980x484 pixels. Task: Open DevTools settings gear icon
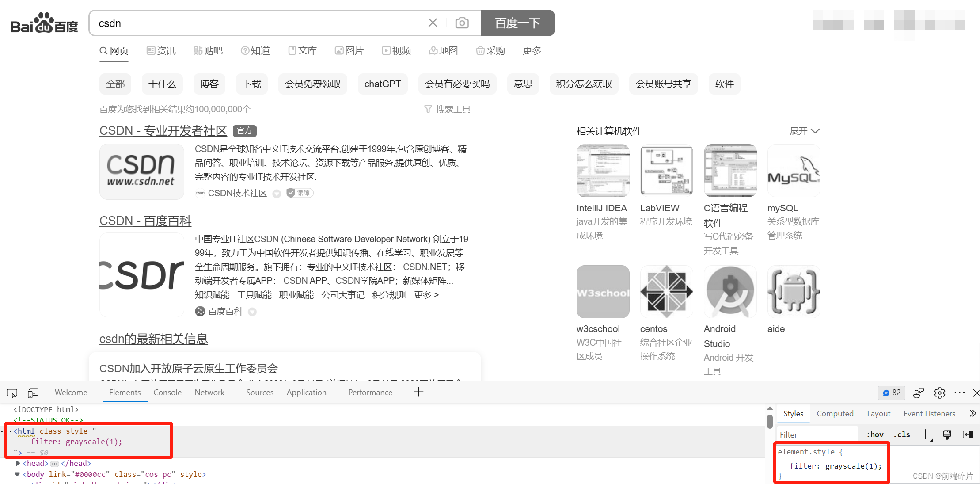coord(940,393)
